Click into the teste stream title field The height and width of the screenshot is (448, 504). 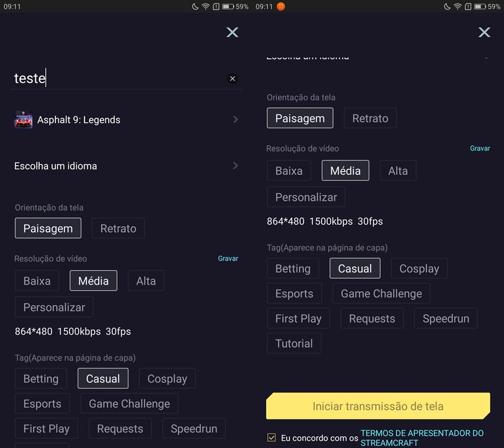119,78
